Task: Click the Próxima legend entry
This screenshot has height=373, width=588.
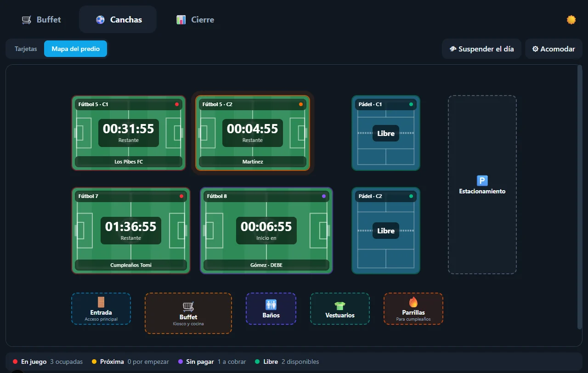Action: point(130,362)
